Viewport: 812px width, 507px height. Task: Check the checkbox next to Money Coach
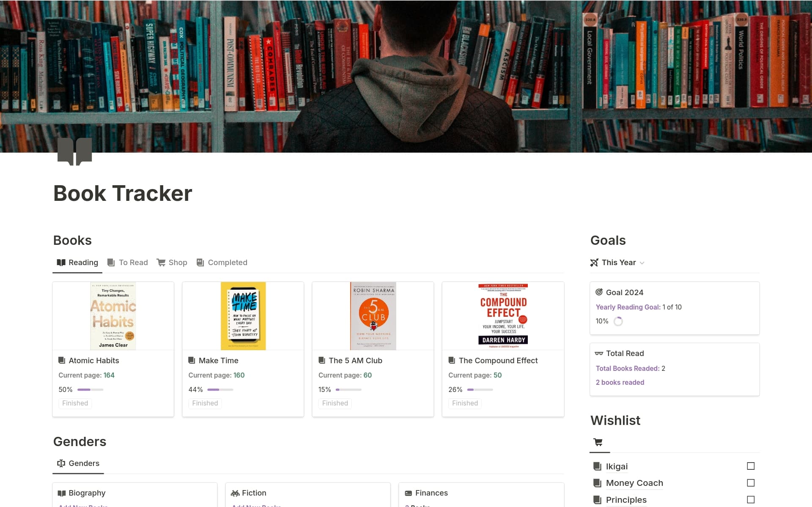tap(750, 482)
